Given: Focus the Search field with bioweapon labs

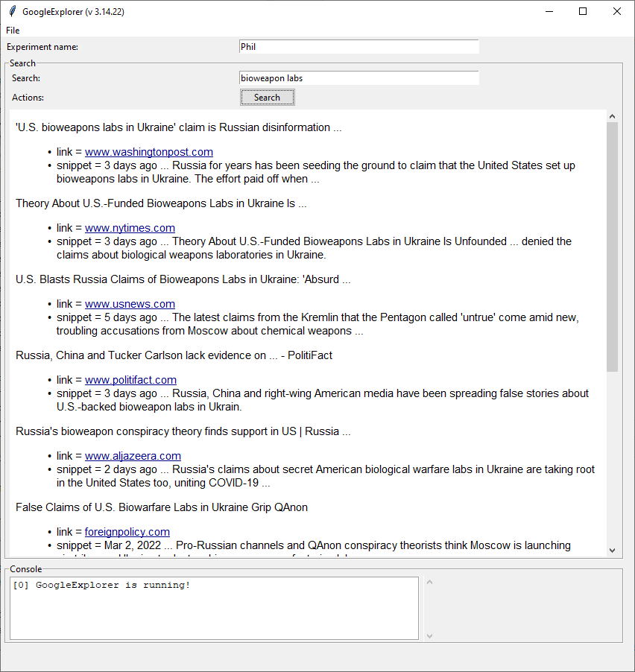Looking at the screenshot, I should (358, 78).
